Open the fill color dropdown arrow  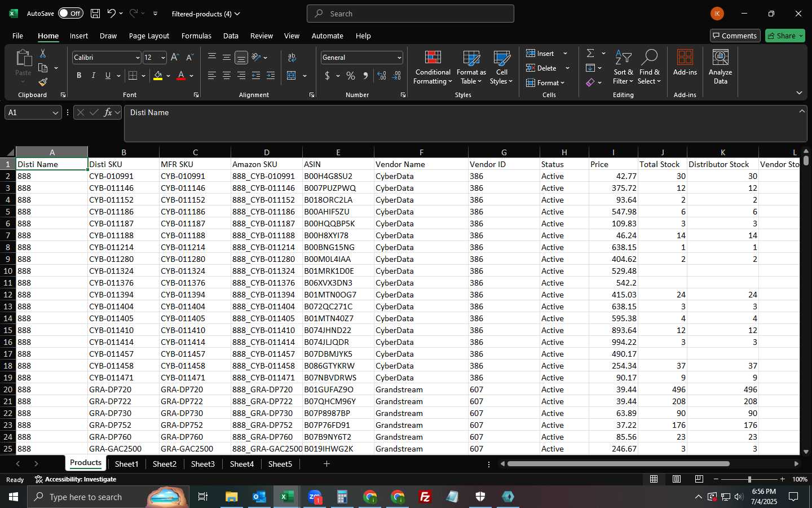[x=168, y=76]
